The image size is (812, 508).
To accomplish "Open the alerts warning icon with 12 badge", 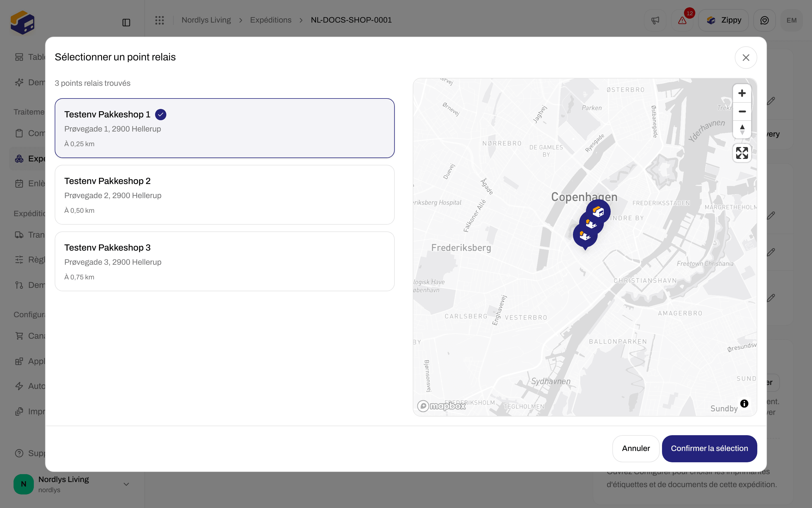I will click(682, 21).
